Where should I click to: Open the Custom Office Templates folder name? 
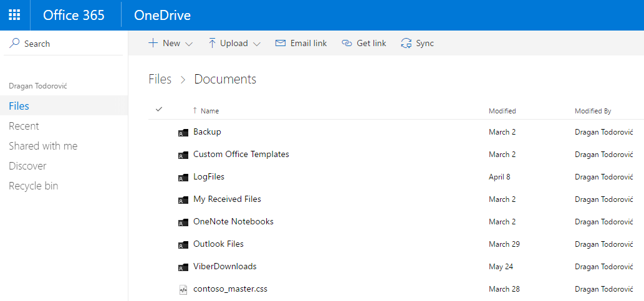point(241,155)
